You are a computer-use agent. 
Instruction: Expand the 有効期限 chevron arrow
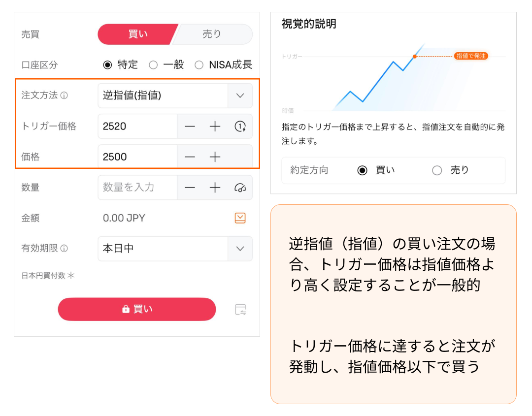(x=240, y=249)
